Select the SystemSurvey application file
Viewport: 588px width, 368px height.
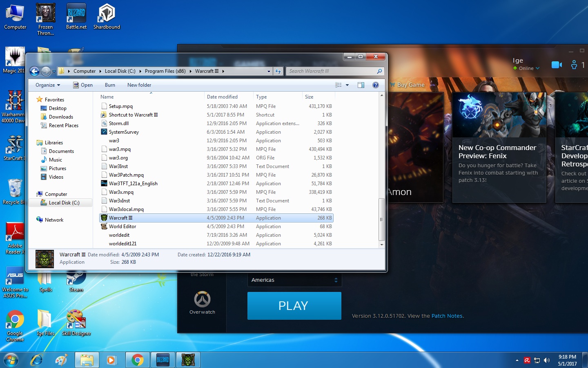click(216, 132)
